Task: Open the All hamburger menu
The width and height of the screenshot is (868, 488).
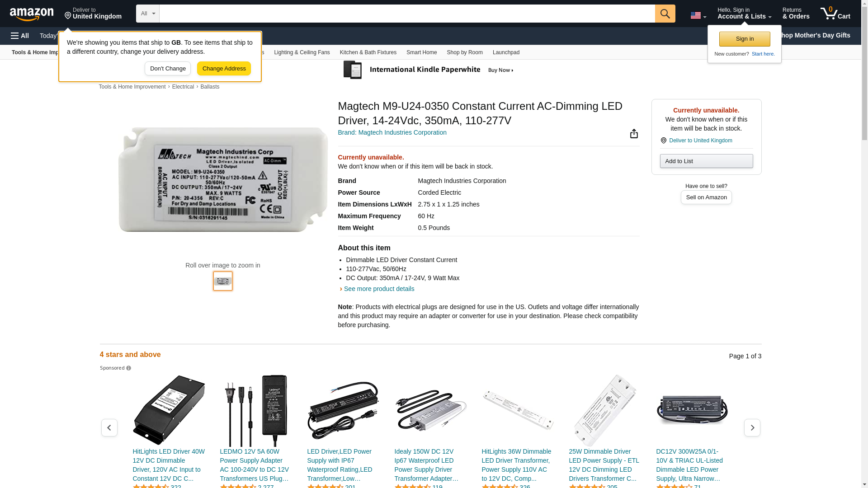Action: click(20, 36)
